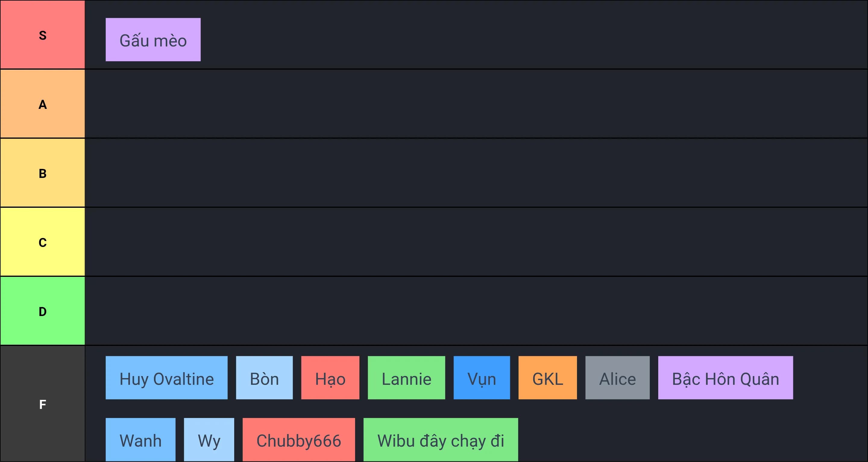Select the orange A tier label

point(42,104)
